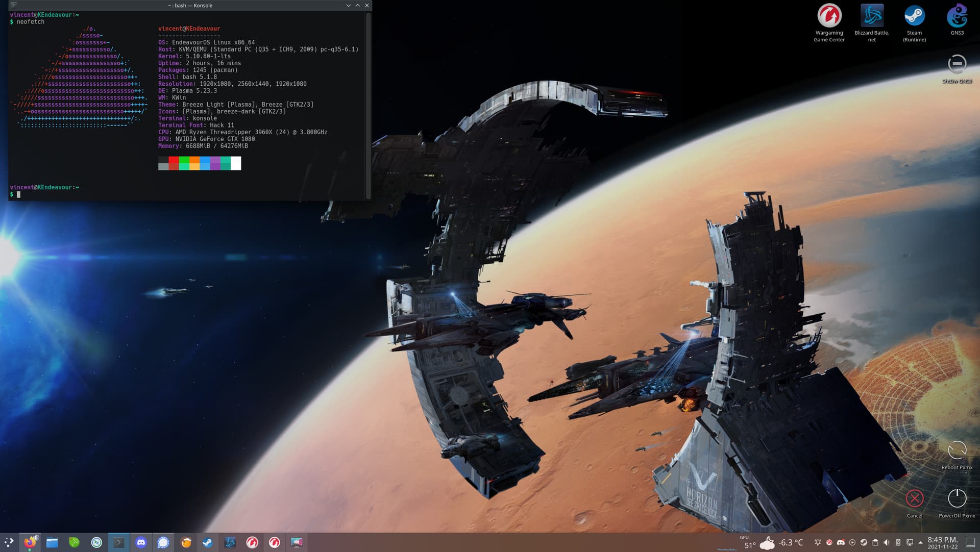
Task: Open first Wargaming icon in taskbar
Action: pyautogui.click(x=252, y=542)
